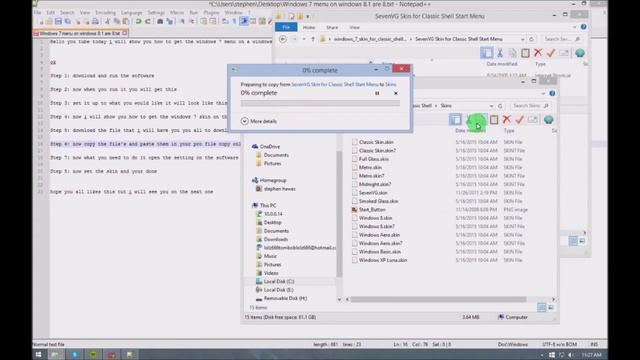This screenshot has width=640, height=360.
Task: Click Copy icon in SevenVG window toolbar
Action: pyautogui.click(x=512, y=53)
